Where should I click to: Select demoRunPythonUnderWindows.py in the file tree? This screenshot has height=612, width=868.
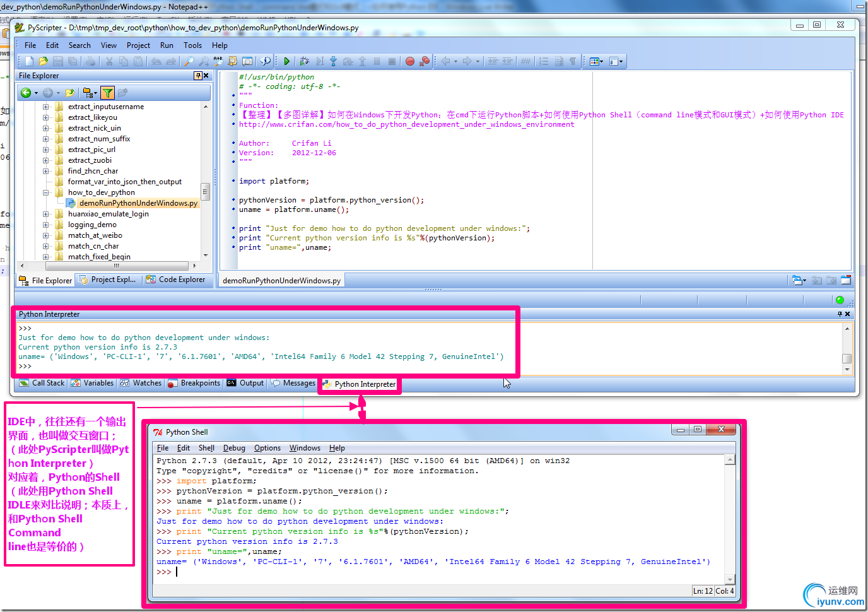click(138, 203)
